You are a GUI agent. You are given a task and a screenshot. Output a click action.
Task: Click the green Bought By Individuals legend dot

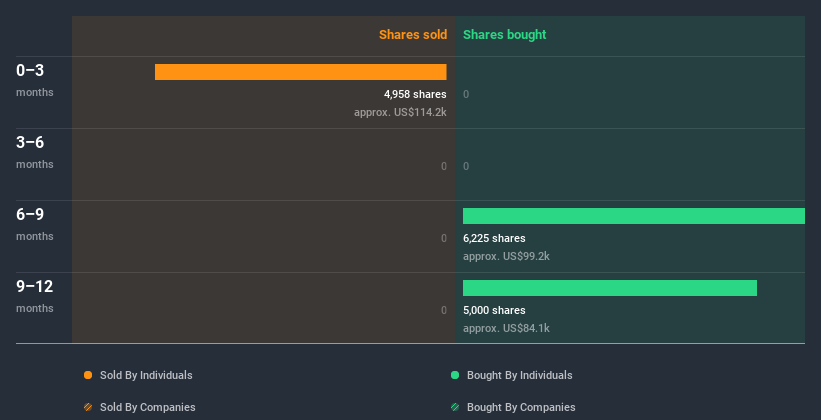455,375
